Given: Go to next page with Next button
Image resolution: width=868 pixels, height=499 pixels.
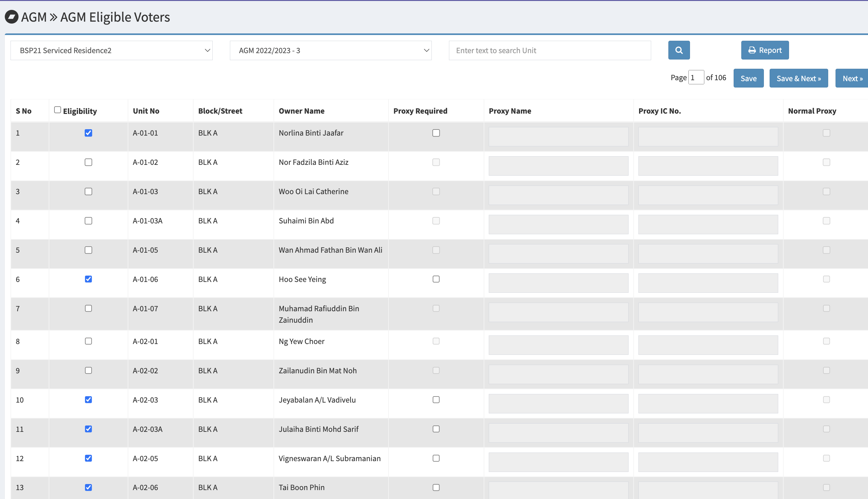Looking at the screenshot, I should (x=852, y=78).
